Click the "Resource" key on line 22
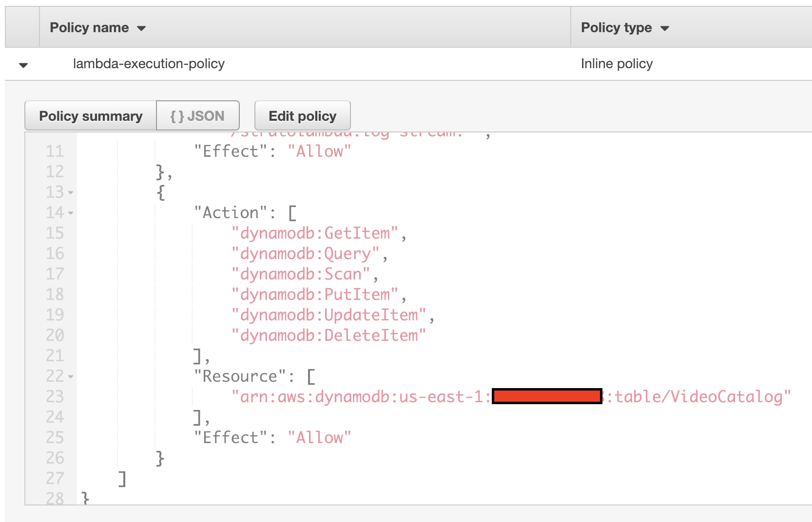Image resolution: width=812 pixels, height=522 pixels. pos(240,376)
